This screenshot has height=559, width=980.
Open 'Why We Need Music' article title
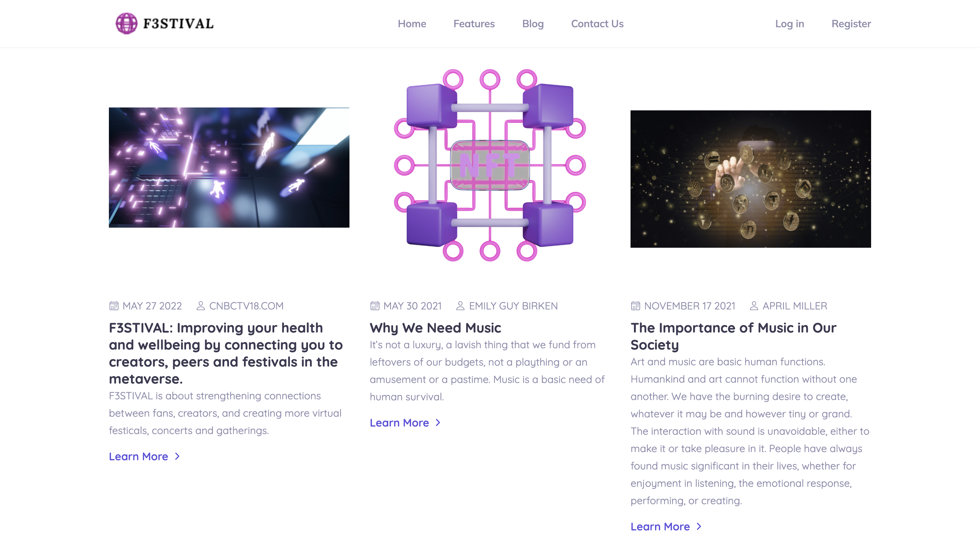tap(435, 328)
